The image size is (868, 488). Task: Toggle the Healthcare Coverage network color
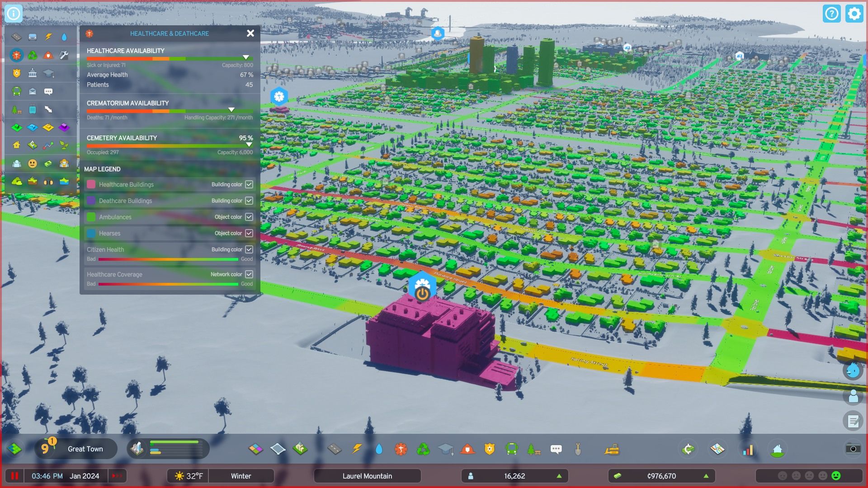coord(249,274)
